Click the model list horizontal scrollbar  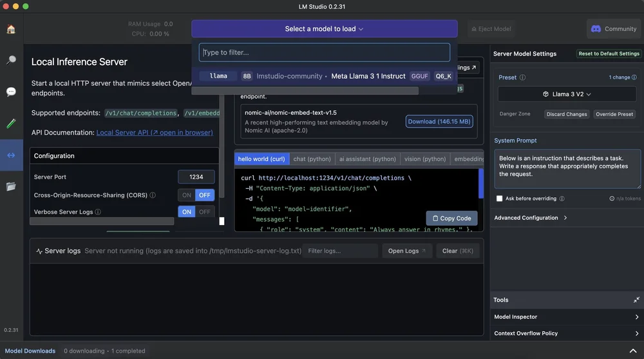[305, 90]
